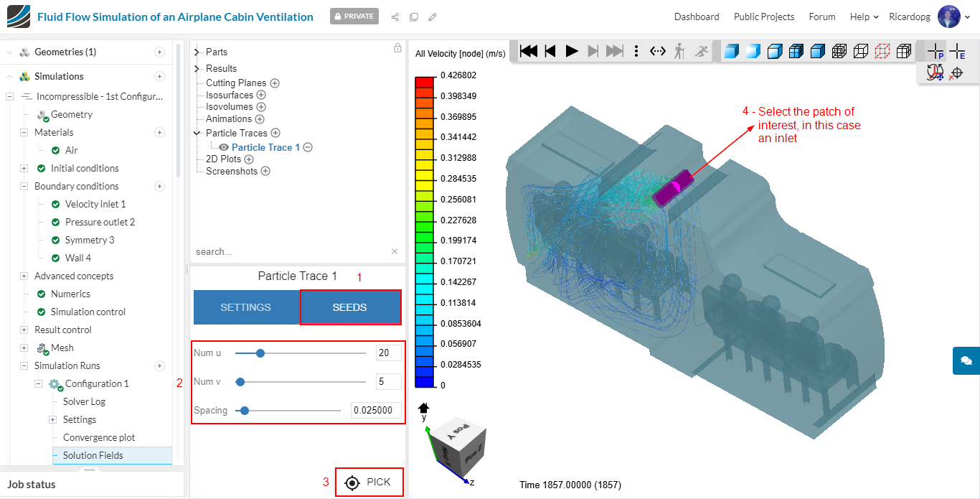Remove Particle Trace 1 with minus icon
Screen dimensions: 980x499
tap(308, 147)
